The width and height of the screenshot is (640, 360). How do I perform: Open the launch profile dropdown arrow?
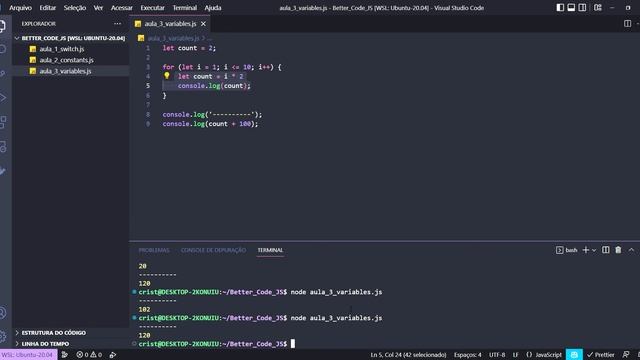point(594,250)
